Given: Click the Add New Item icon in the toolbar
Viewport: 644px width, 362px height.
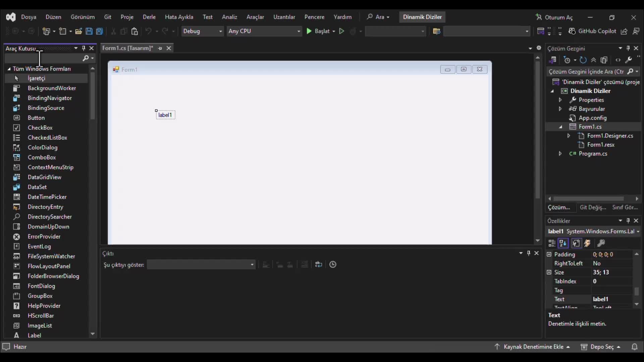Looking at the screenshot, I should pos(63,31).
